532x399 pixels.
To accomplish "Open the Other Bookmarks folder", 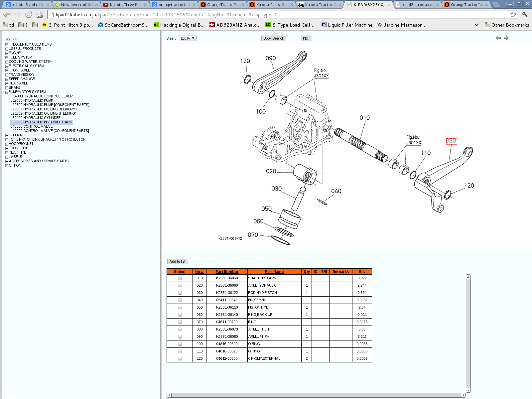I will coord(507,25).
